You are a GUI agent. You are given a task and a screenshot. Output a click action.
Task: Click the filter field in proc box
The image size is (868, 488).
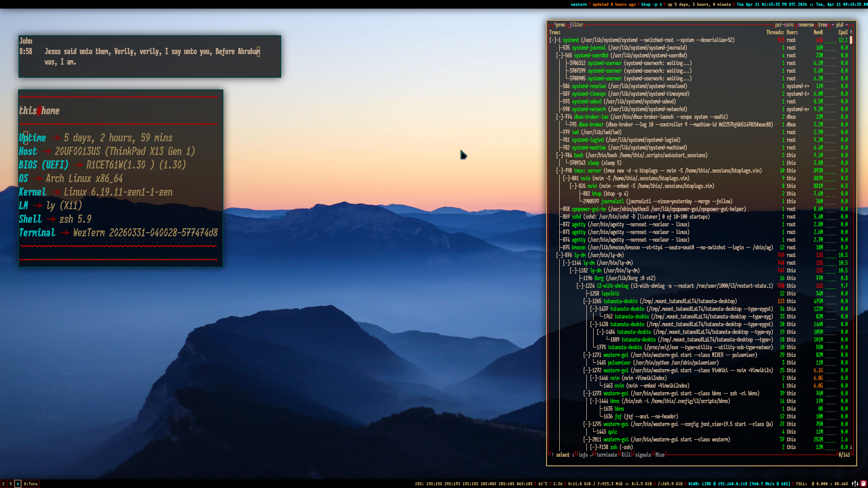(x=576, y=25)
